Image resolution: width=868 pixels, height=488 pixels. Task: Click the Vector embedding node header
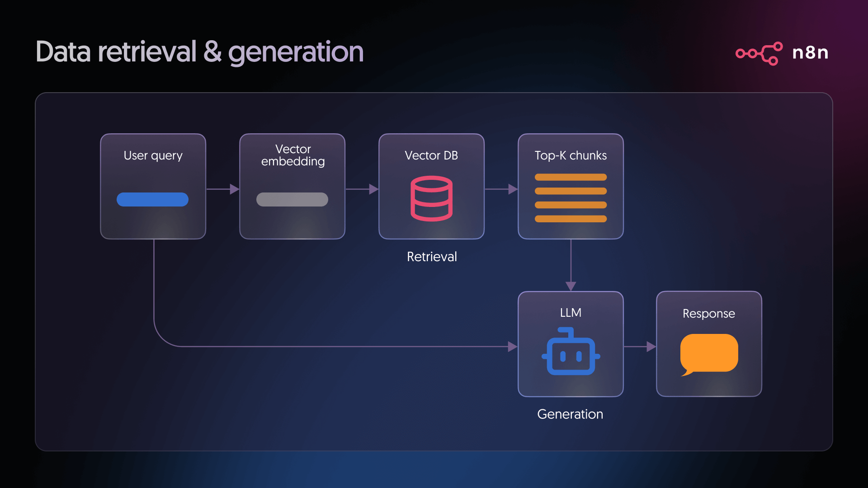[292, 155]
